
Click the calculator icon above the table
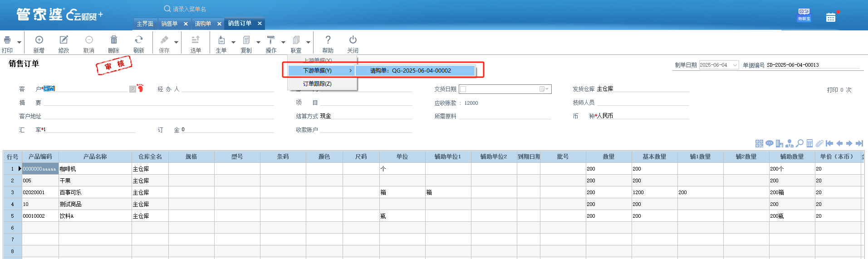[809, 144]
